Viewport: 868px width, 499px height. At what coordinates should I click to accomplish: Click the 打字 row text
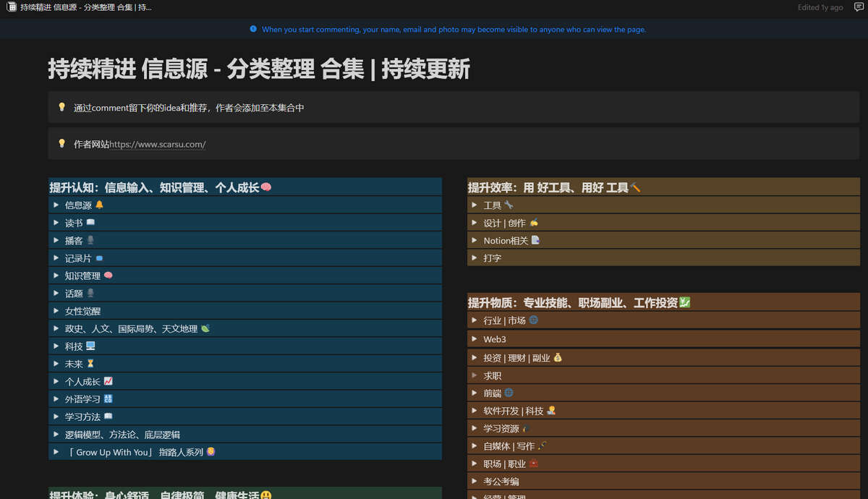tap(493, 258)
